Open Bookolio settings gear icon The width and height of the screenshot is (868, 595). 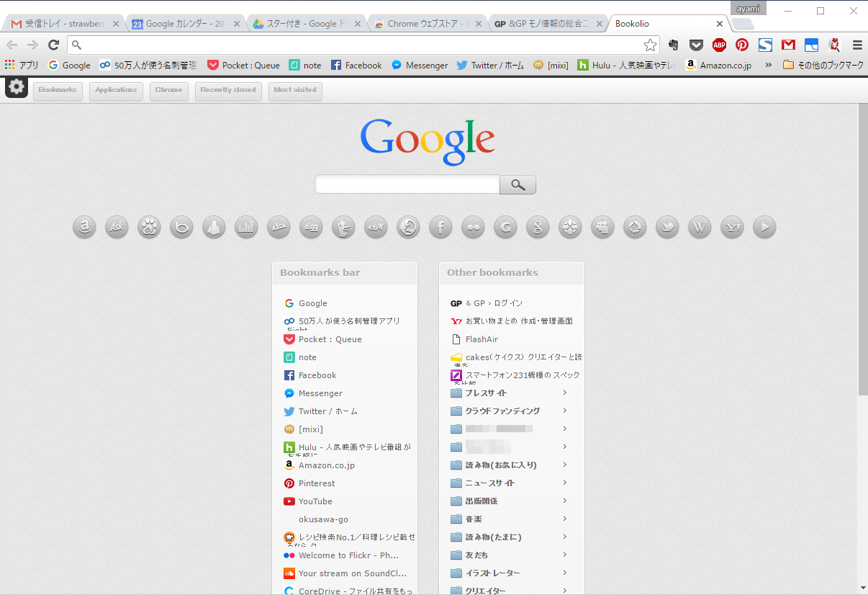click(17, 88)
